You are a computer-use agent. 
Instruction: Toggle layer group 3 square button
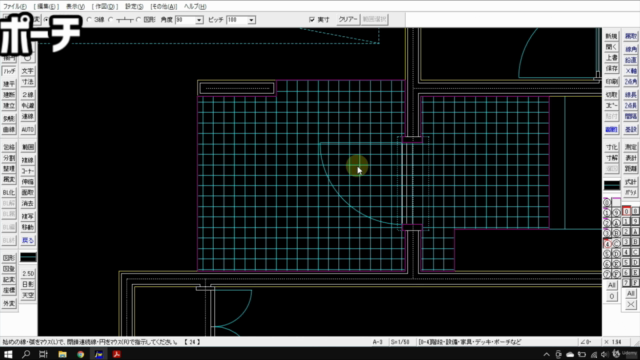coord(626,242)
